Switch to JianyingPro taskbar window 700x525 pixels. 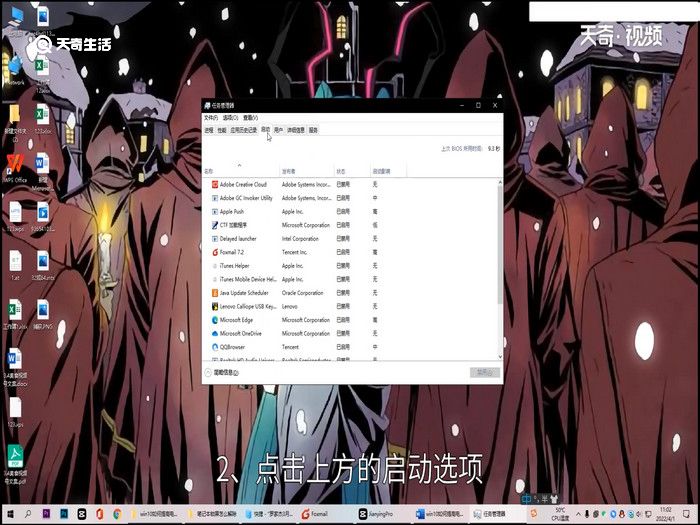point(383,514)
